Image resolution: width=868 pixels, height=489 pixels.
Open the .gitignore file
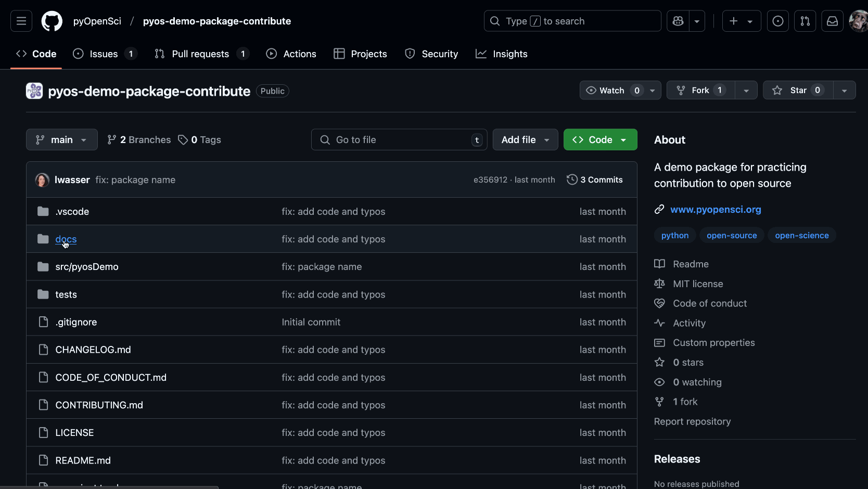tap(76, 321)
